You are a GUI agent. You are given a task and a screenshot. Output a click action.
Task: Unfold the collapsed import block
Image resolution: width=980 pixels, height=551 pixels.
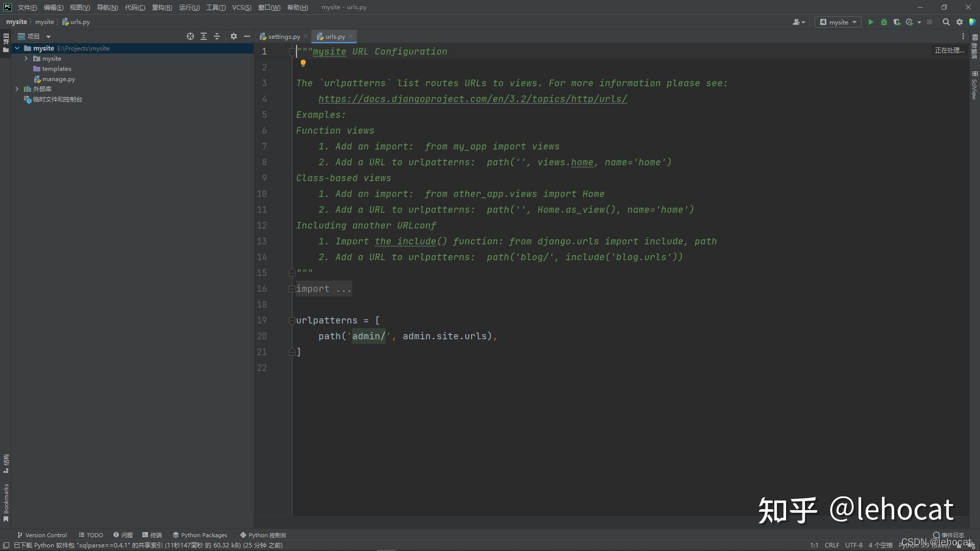[292, 289]
